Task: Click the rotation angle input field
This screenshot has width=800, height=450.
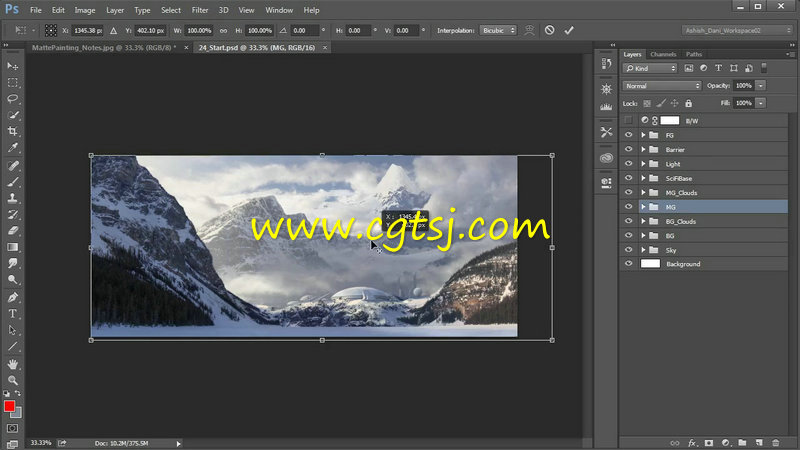Action: [x=305, y=31]
